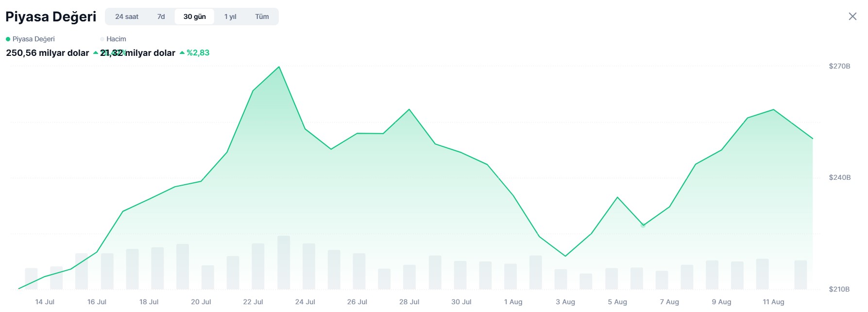The image size is (868, 312).
Task: Click the green Piyasa Değeri legend dot
Action: click(x=8, y=39)
